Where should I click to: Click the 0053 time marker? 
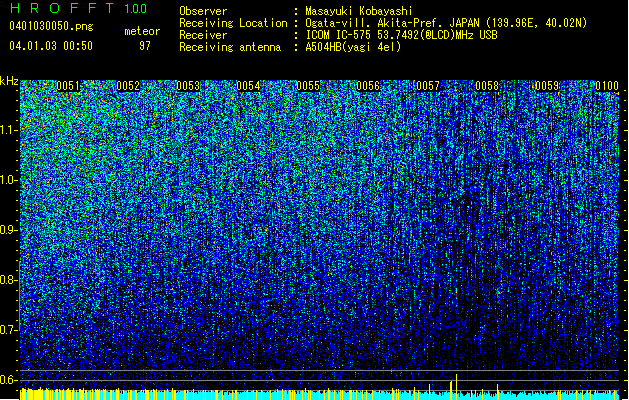(x=188, y=86)
